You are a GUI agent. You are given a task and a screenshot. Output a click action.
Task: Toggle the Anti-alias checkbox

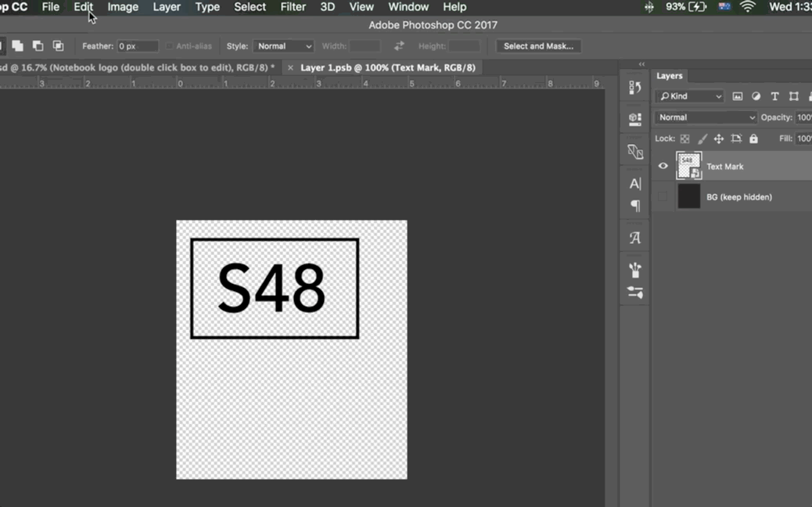tap(169, 46)
